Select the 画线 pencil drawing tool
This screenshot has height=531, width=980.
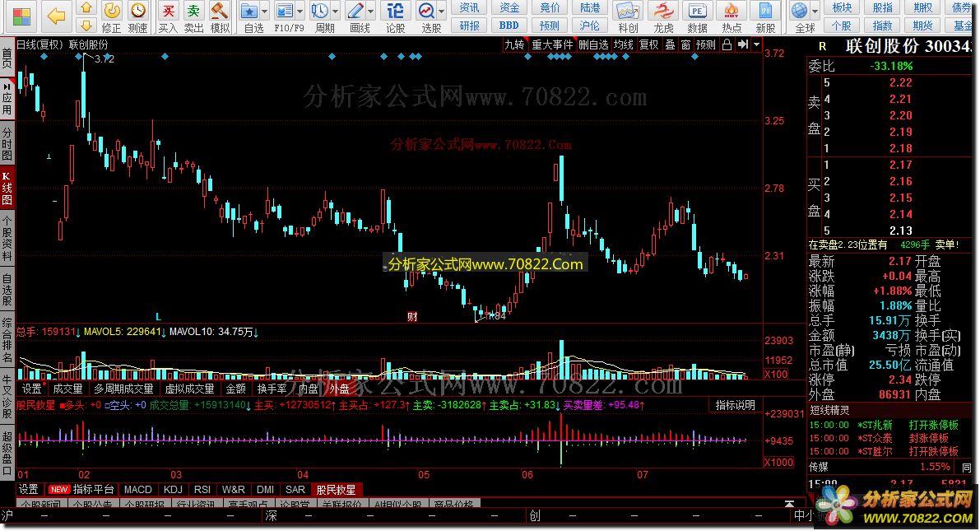355,11
